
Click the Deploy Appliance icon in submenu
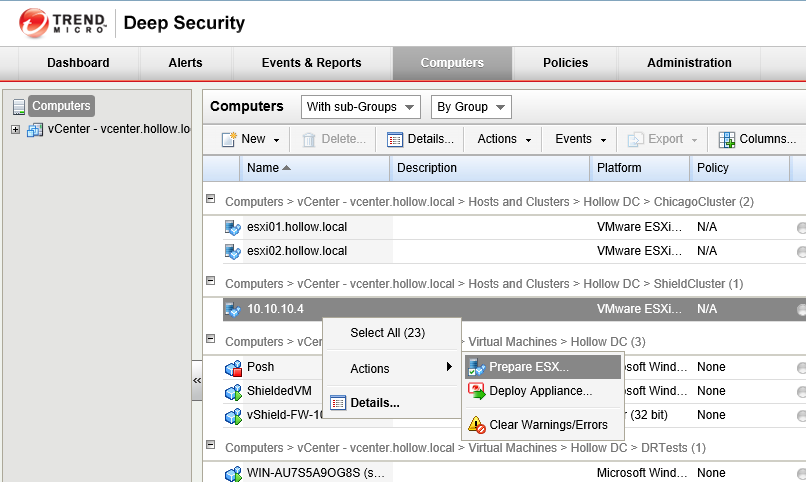(x=476, y=391)
